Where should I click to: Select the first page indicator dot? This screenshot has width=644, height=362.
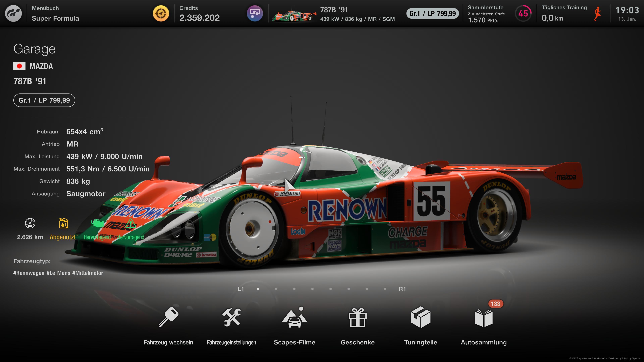point(258,289)
